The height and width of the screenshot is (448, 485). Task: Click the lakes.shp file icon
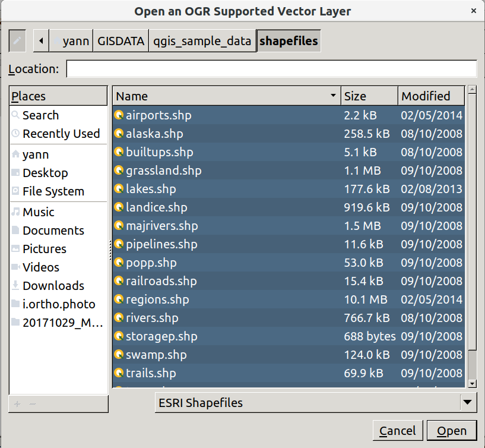pos(119,189)
